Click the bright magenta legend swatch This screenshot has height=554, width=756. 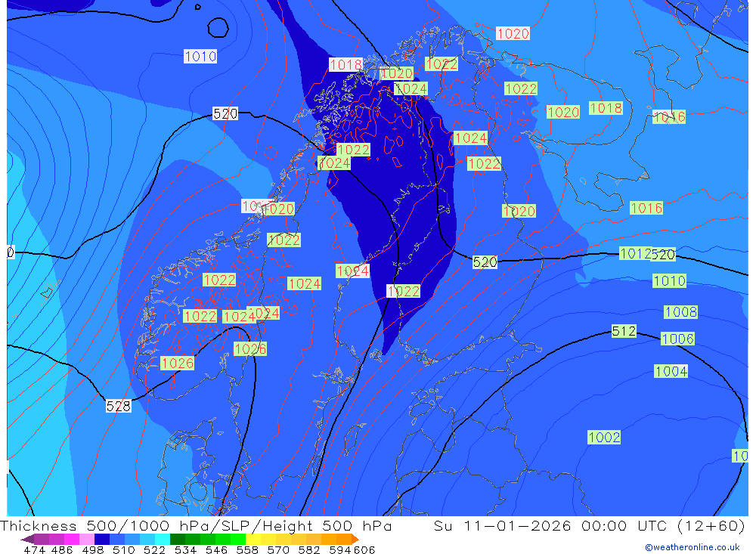coord(71,539)
